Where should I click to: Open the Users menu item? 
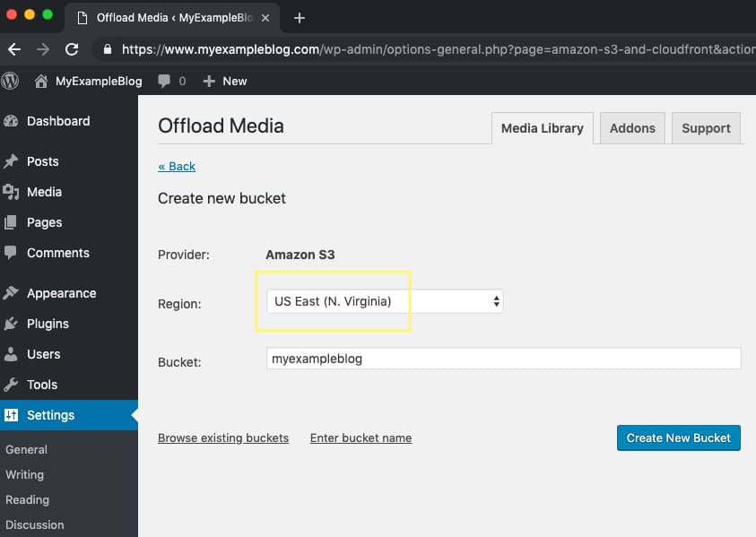click(69, 354)
